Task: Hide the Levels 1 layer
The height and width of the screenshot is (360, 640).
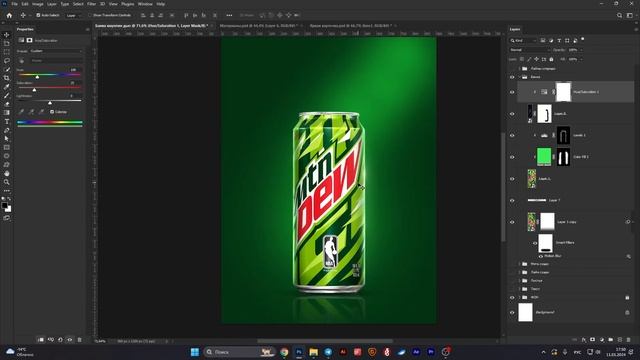Action: pos(512,136)
